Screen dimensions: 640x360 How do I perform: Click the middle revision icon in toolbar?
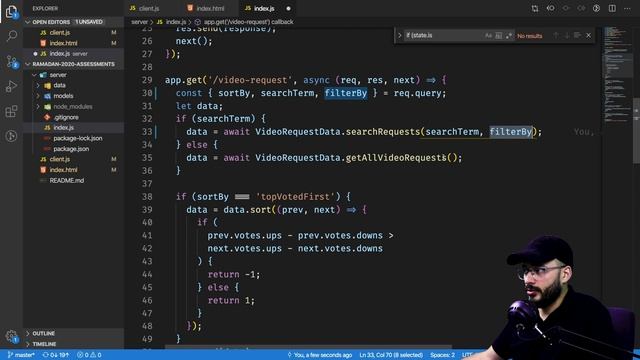[566, 8]
